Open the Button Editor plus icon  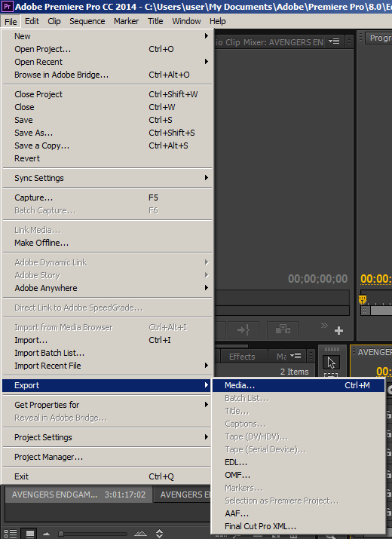pos(338,331)
